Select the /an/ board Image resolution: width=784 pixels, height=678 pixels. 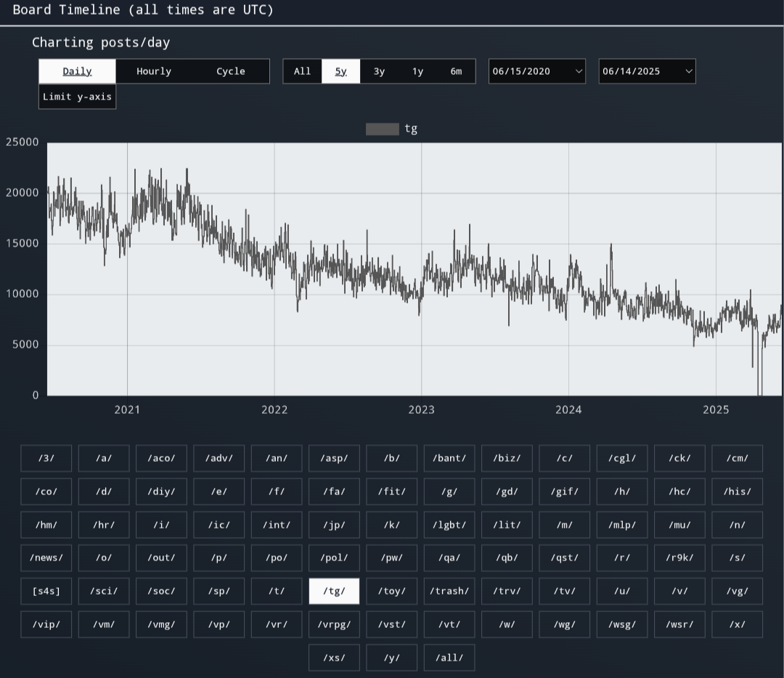(x=277, y=458)
